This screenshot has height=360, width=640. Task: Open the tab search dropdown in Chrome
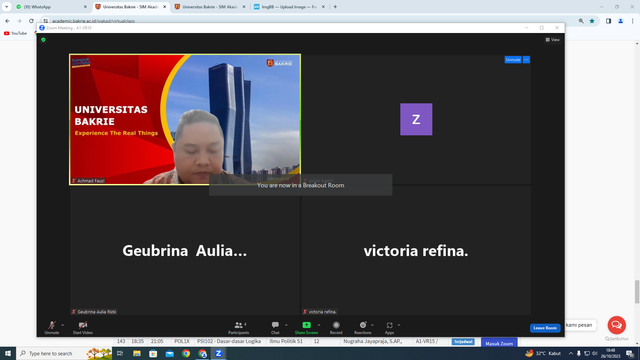click(x=7, y=7)
